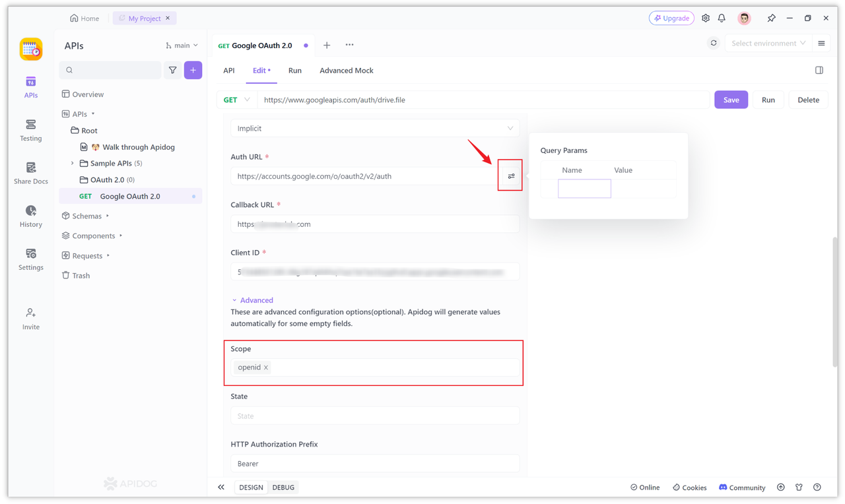Go to the Home tab
Screen dimensions: 845x504
coord(84,18)
